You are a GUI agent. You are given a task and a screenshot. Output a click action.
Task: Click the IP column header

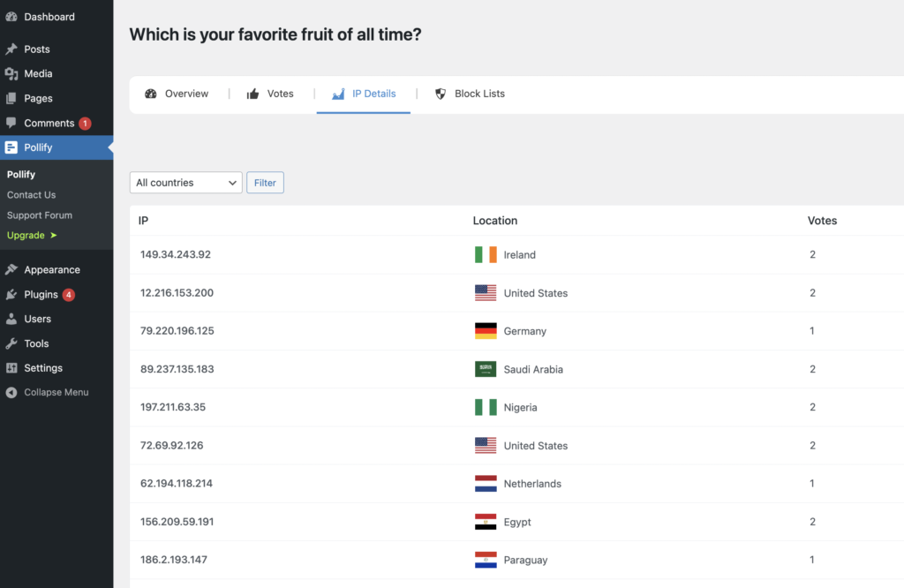point(143,221)
